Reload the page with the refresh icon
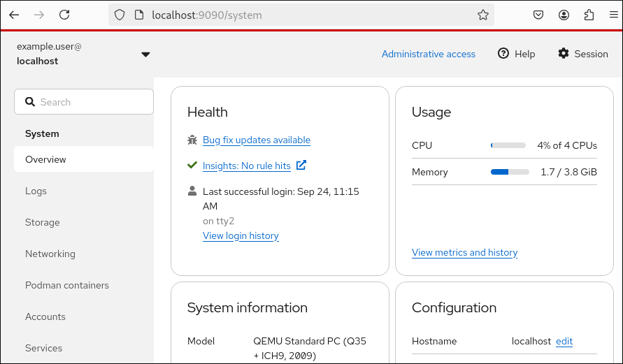Image resolution: width=623 pixels, height=364 pixels. (x=64, y=15)
